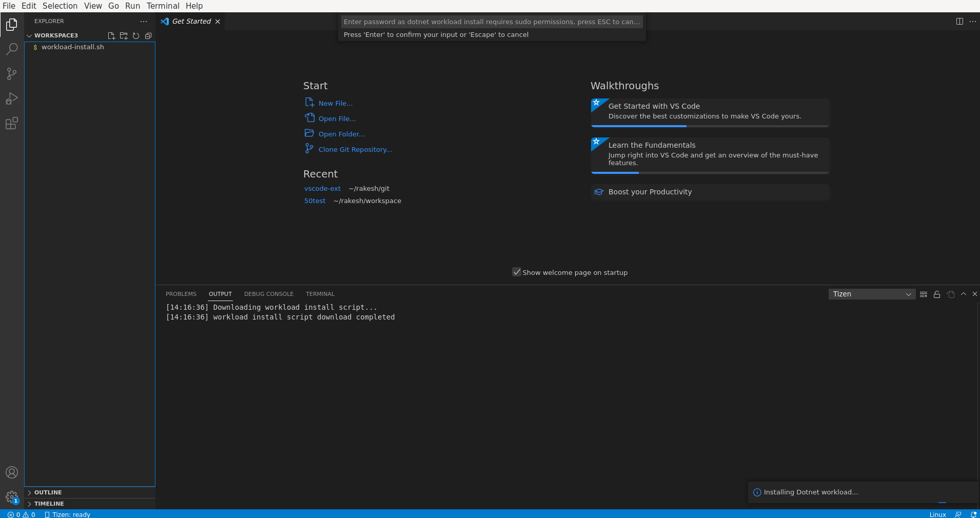Uncheck Show welcome page on startup

pyautogui.click(x=516, y=272)
